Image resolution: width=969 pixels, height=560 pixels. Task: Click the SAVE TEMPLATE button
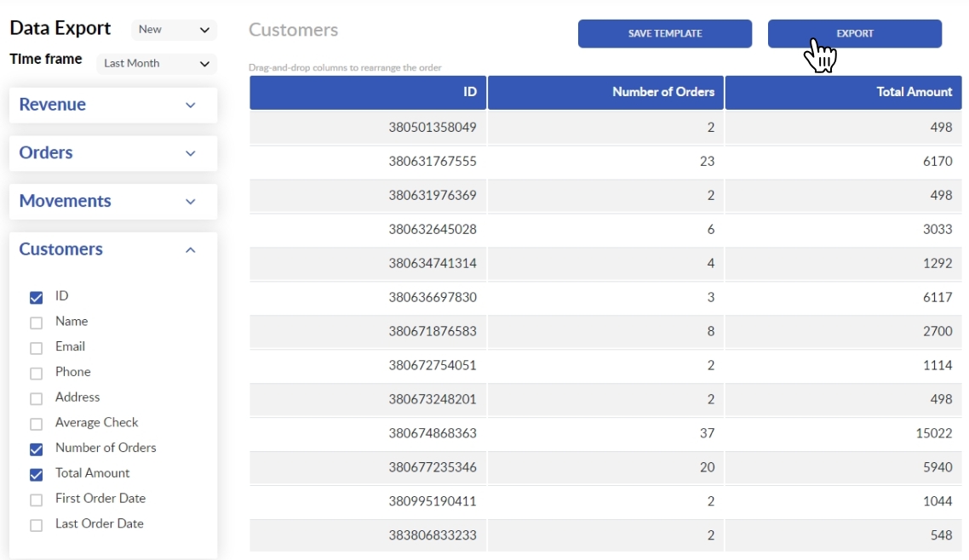coord(665,33)
